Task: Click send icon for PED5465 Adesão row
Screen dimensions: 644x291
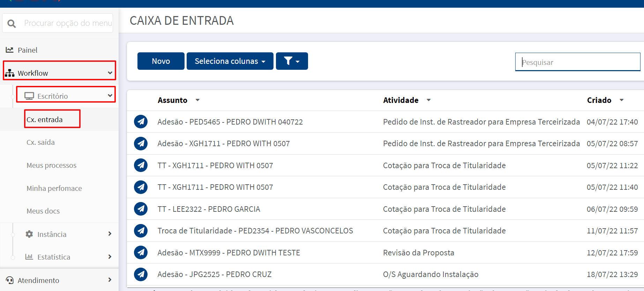Action: (x=141, y=122)
